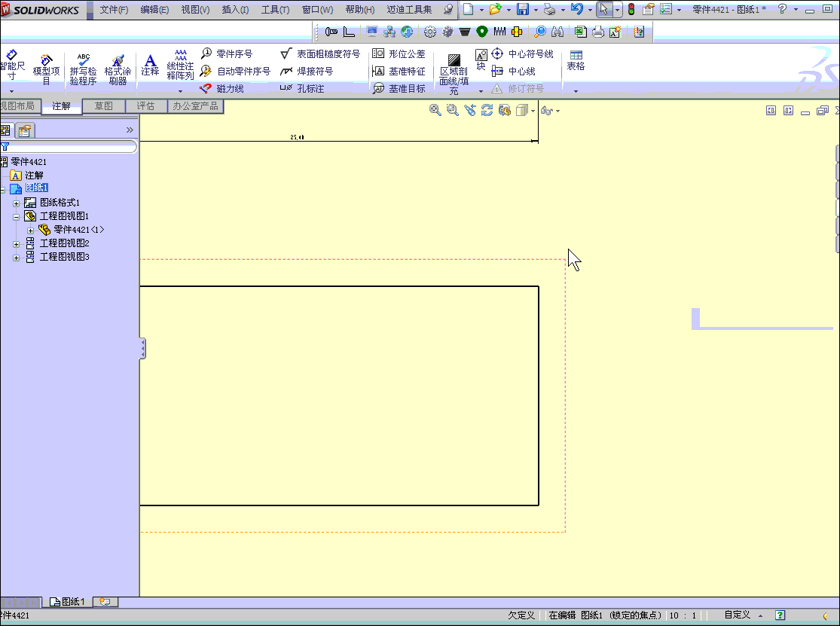Open the Linear Note Pattern dropdown arrow
This screenshot has height=626, width=840.
(180, 91)
